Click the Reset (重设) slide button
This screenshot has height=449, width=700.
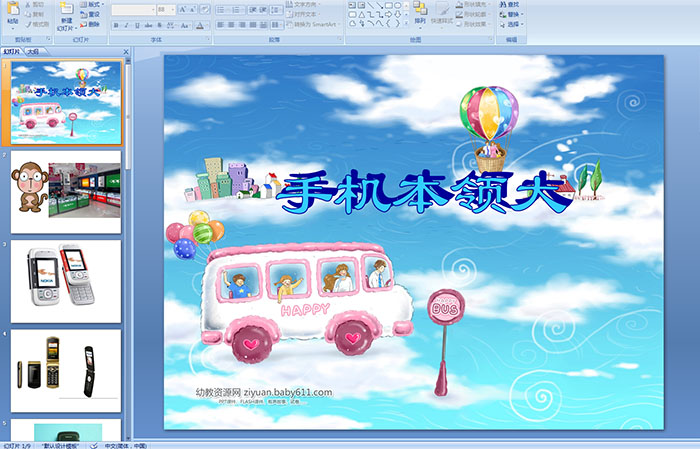(x=90, y=14)
